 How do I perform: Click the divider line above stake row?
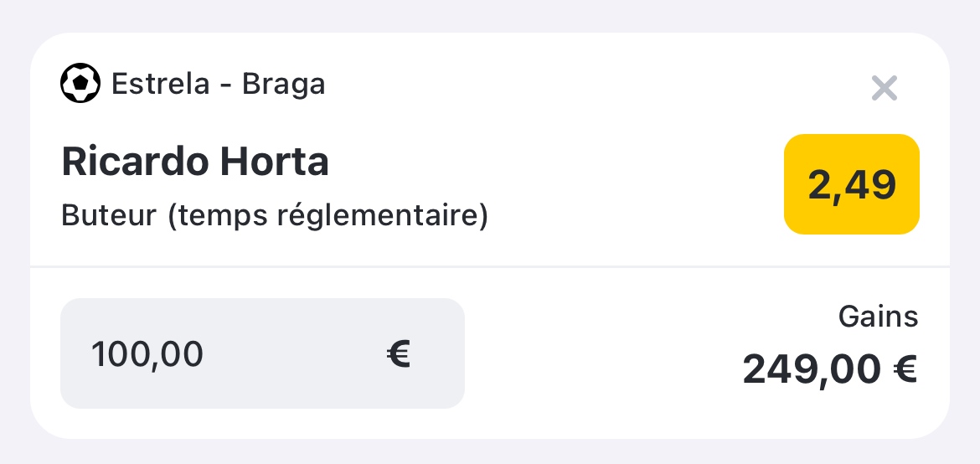(490, 267)
